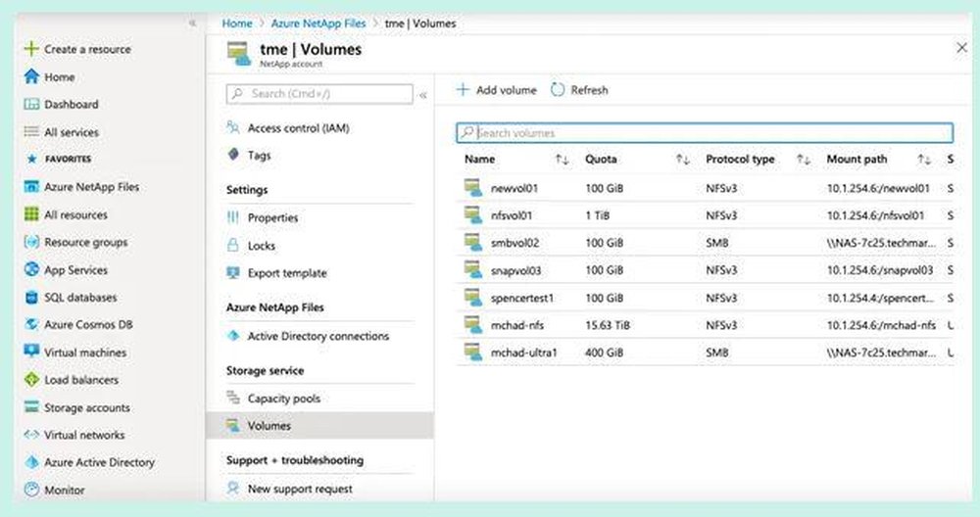980x517 pixels.
Task: Click the 1 TiB quota cell
Action: coord(598,215)
